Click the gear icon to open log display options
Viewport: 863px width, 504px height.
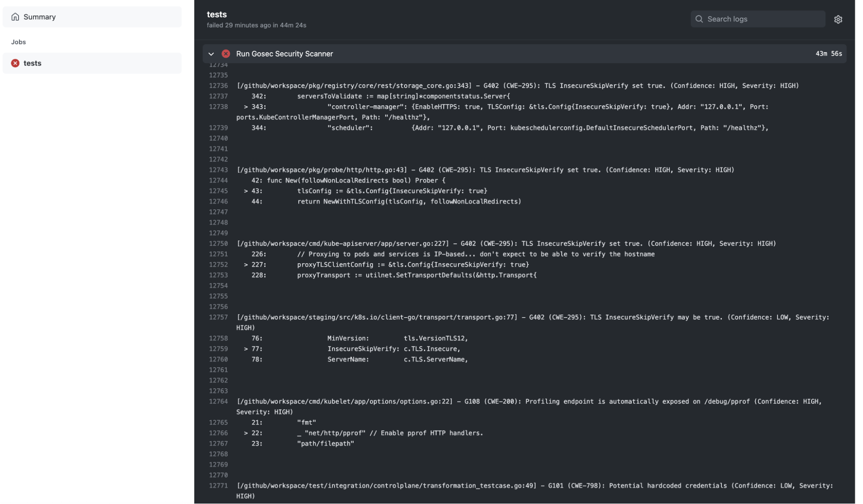[838, 19]
